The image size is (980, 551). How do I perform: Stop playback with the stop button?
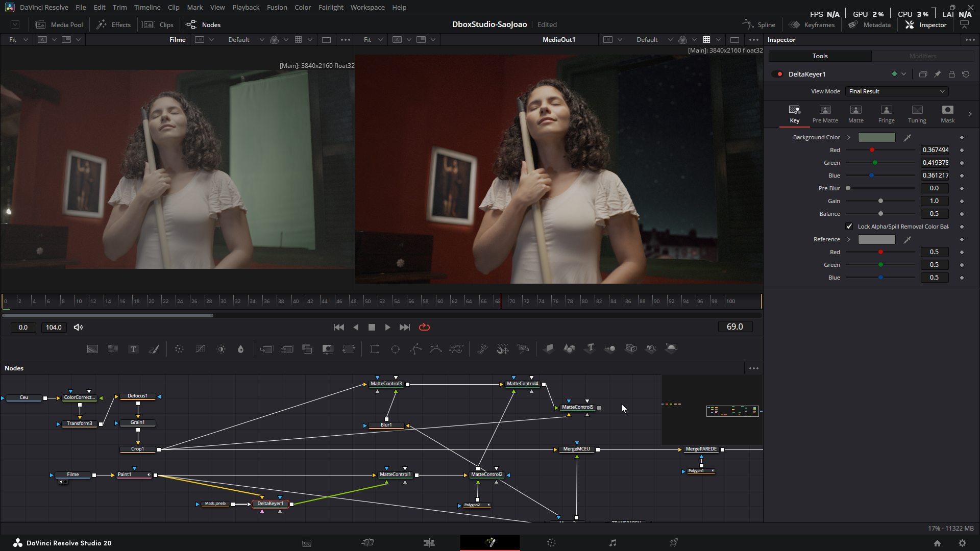point(372,328)
